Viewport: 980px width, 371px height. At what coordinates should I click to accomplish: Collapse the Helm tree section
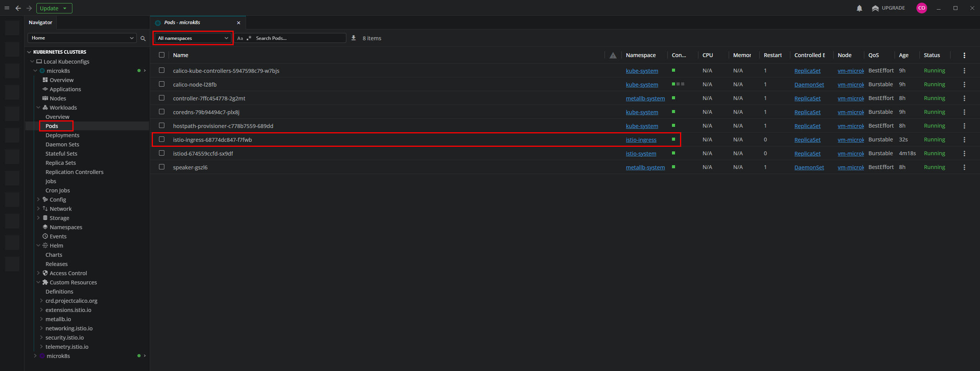pyautogui.click(x=38, y=246)
